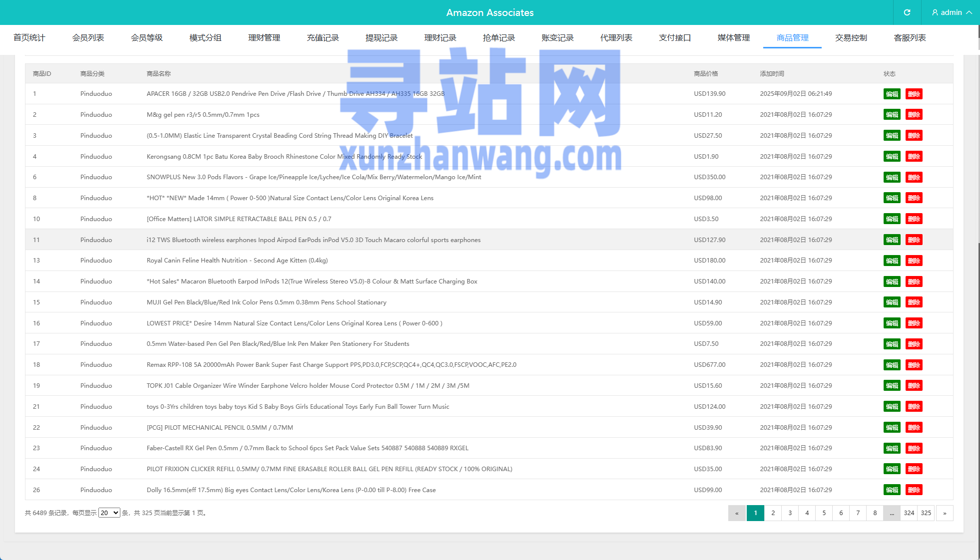Go to previous page arrow «
The width and height of the screenshot is (980, 560).
[737, 513]
